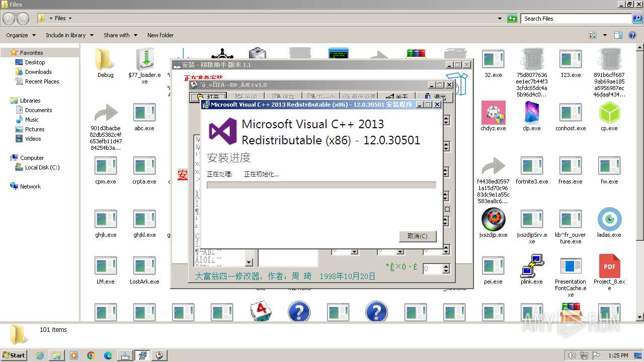Screen dimensions: 644x362
Task: Open Internet Explorer from the taskbar
Action: (40, 355)
